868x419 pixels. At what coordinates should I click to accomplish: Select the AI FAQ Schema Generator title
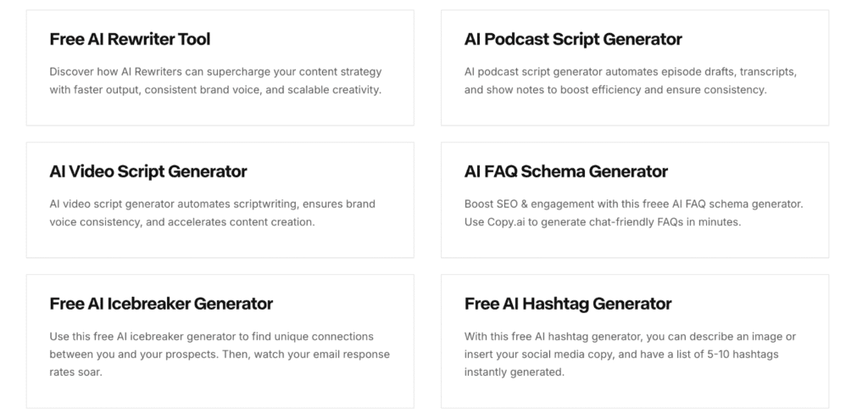pos(565,171)
